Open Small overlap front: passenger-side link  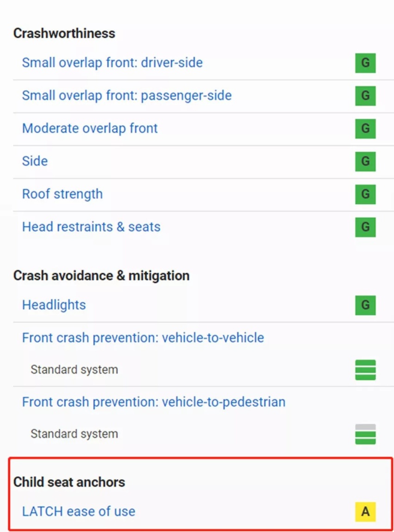tap(127, 96)
